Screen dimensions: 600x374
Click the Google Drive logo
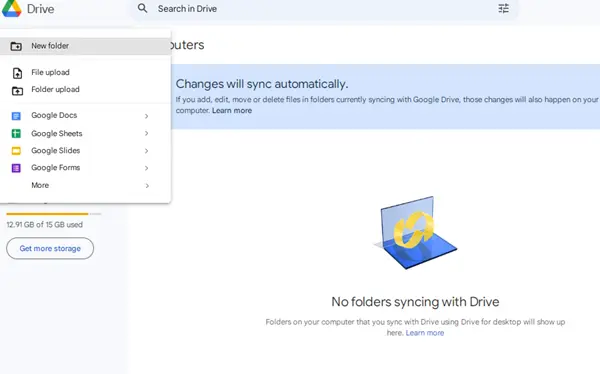point(11,8)
